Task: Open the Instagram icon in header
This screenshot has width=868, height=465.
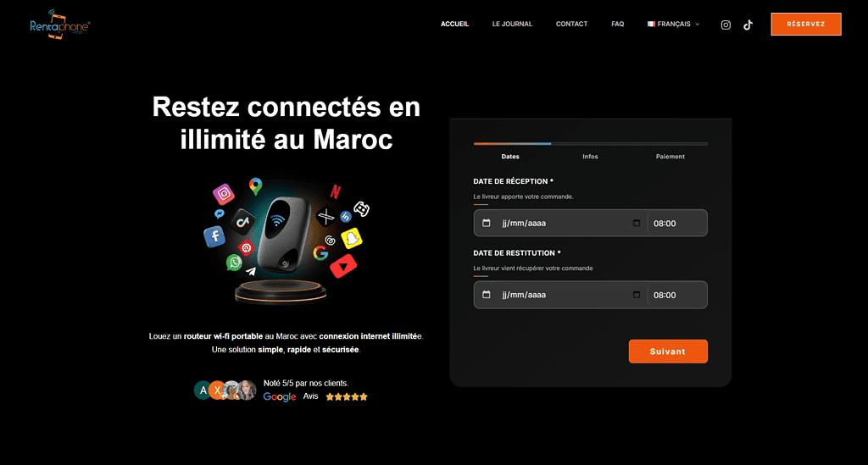Action: 726,25
